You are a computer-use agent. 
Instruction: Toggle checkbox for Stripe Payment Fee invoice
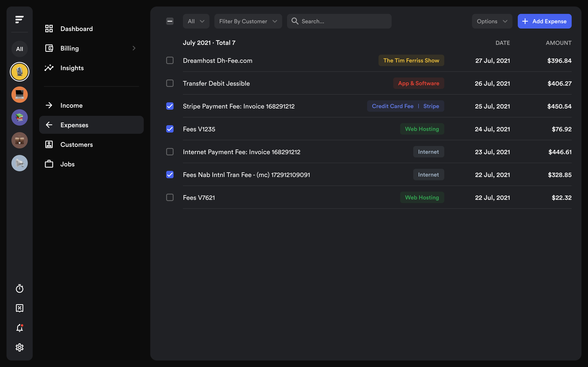tap(169, 106)
